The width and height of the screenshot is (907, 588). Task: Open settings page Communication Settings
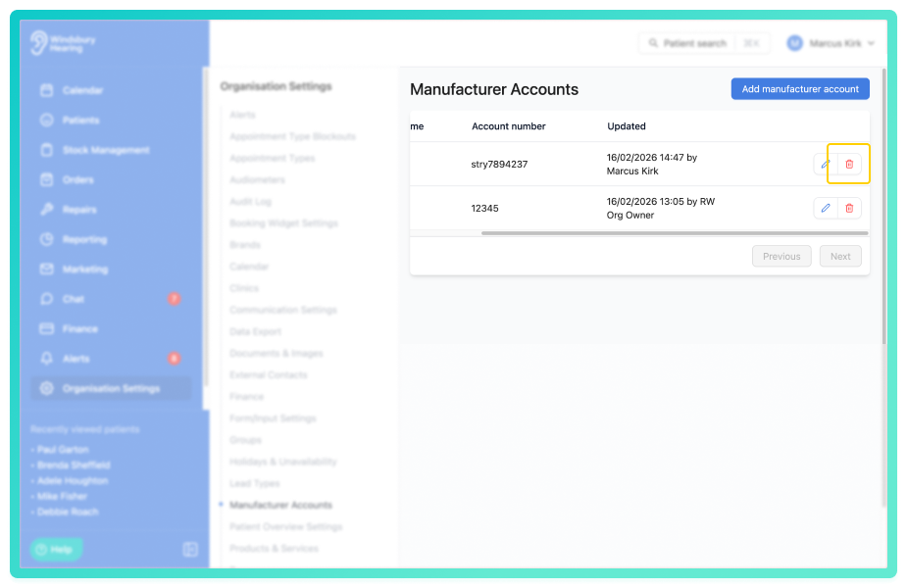click(282, 310)
